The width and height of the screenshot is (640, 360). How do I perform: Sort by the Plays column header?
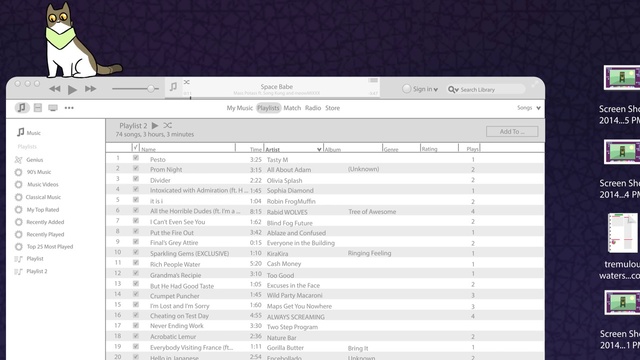[x=472, y=149]
